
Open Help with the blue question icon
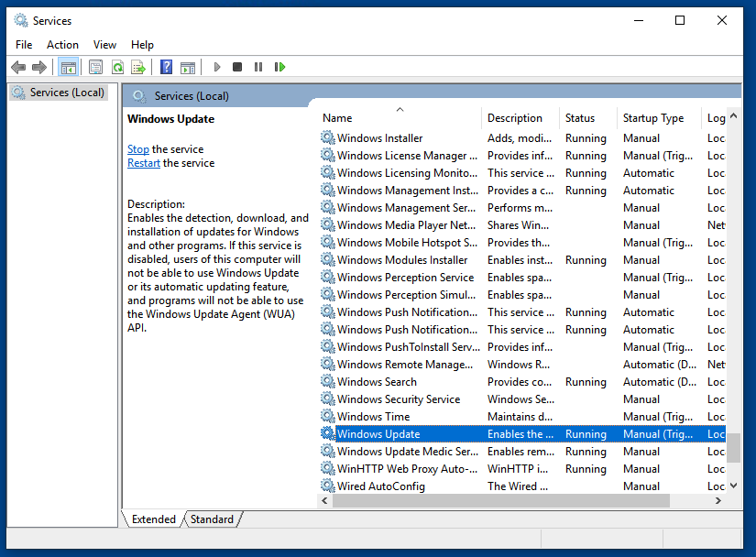pos(166,67)
